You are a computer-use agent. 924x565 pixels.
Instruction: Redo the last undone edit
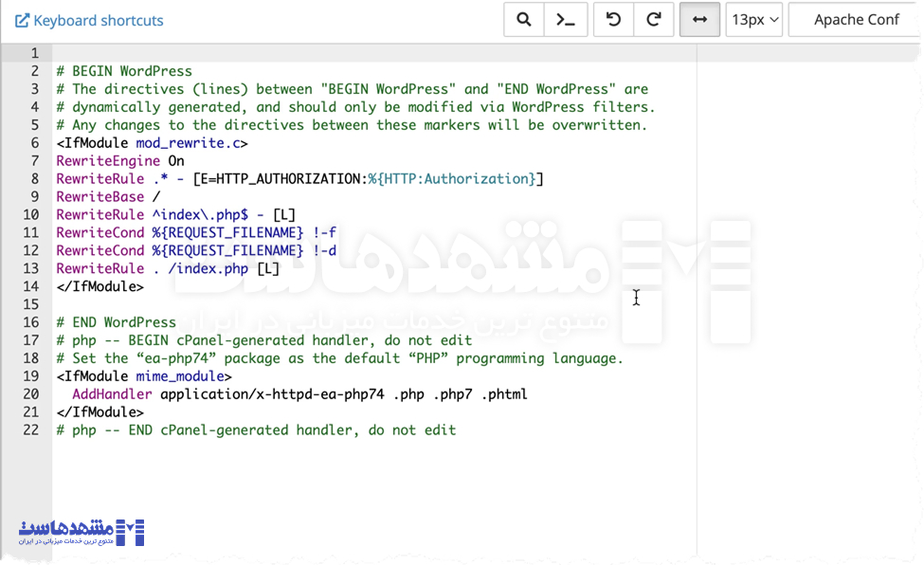tap(654, 20)
